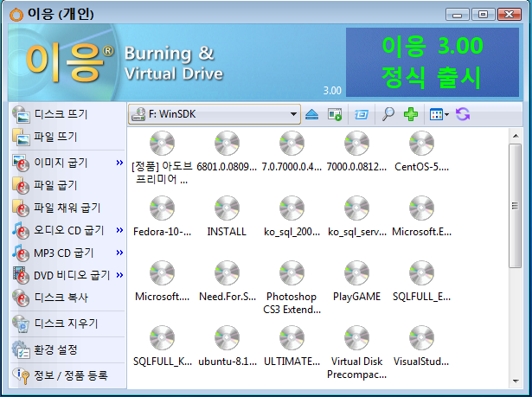Click the 이응 3.00 정식 출시 banner
The image size is (532, 397).
(x=433, y=62)
